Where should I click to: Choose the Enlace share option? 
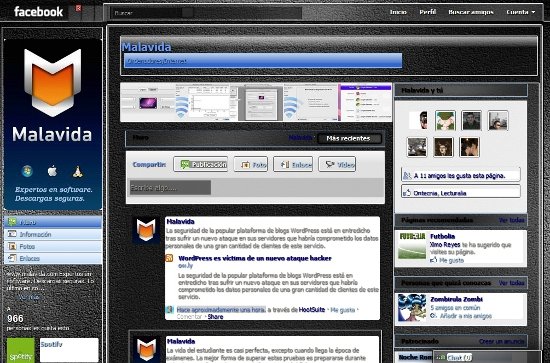pyautogui.click(x=293, y=164)
